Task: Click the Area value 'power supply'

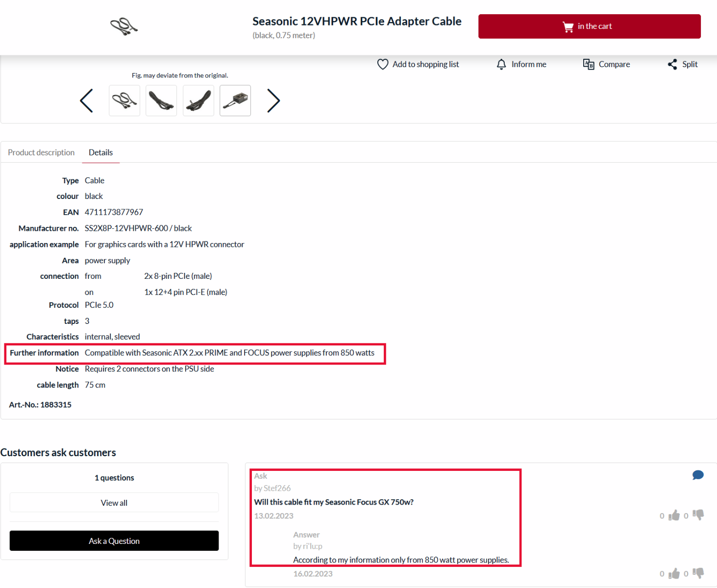Action: coord(107,261)
